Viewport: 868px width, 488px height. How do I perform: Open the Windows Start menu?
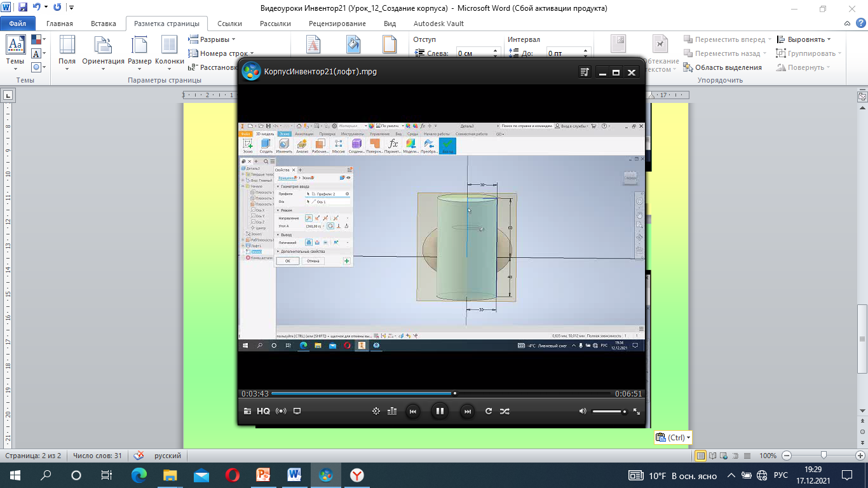tap(15, 475)
